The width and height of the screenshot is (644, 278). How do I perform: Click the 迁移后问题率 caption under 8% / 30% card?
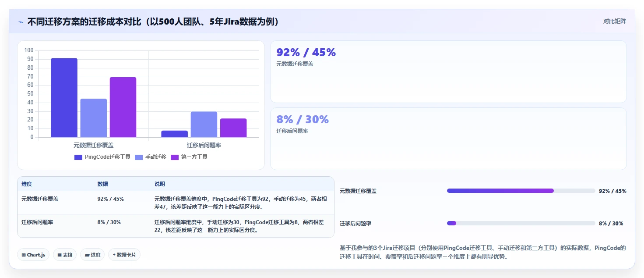pyautogui.click(x=292, y=131)
